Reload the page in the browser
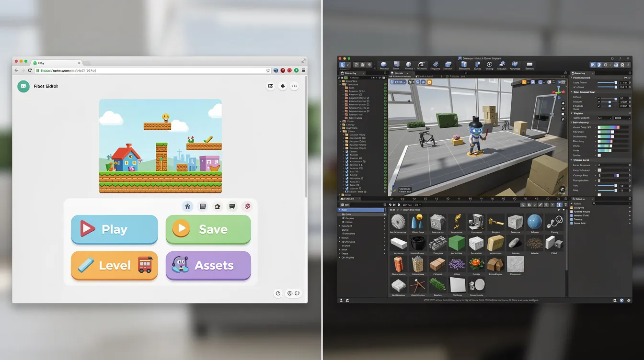The image size is (644, 360). (30, 70)
